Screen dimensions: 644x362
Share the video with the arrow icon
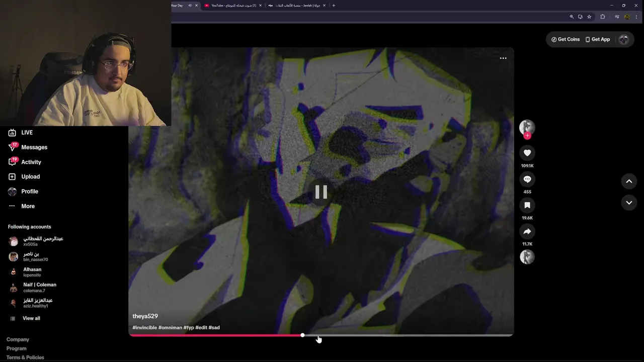(x=527, y=231)
